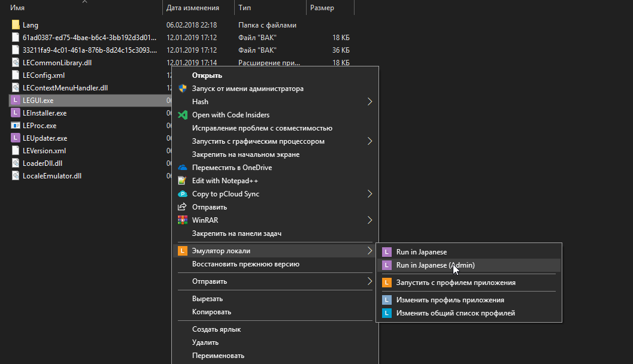Screen dimensions: 633x364
Task: Select Переименовать from the context menu
Action: tap(218, 356)
